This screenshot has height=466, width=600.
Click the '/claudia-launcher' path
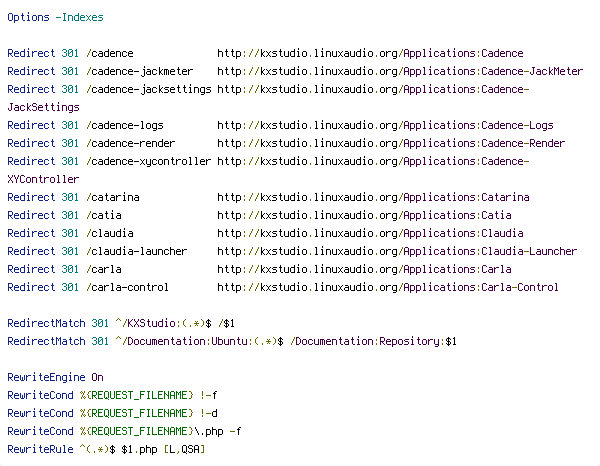tap(137, 251)
